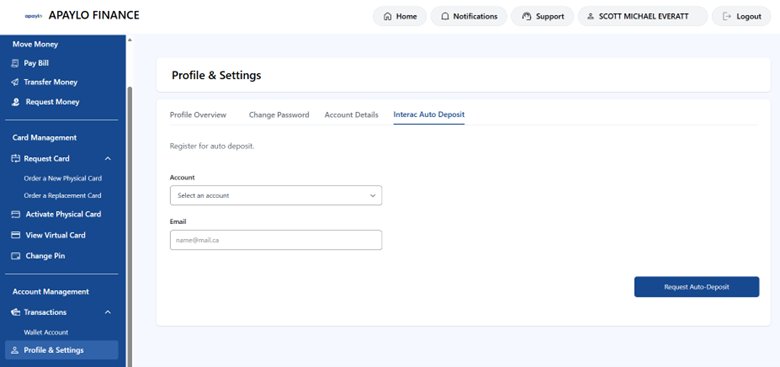Click the Request Card icon
This screenshot has height=367, width=780.
tap(15, 159)
